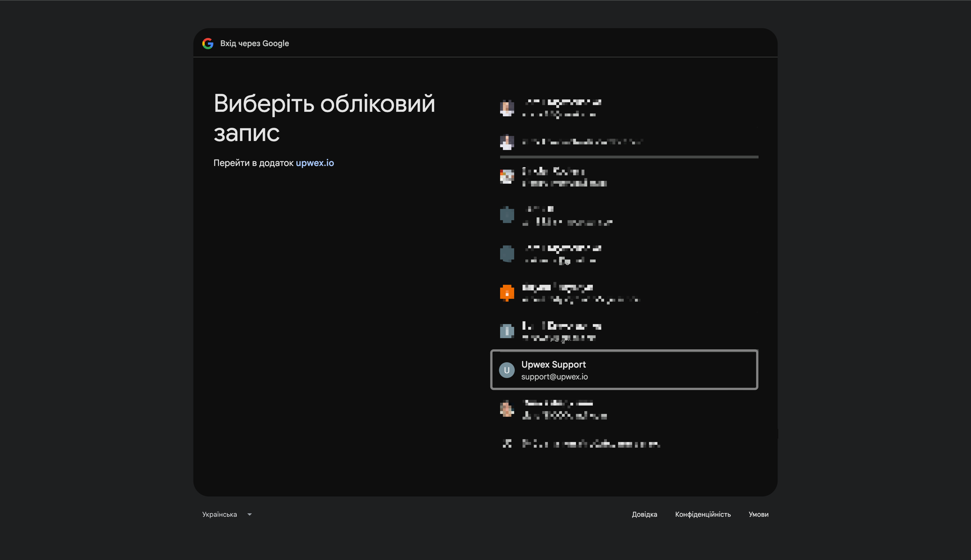The height and width of the screenshot is (560, 971).
Task: Click the Upwex Support avatar with letter U
Action: click(x=507, y=370)
